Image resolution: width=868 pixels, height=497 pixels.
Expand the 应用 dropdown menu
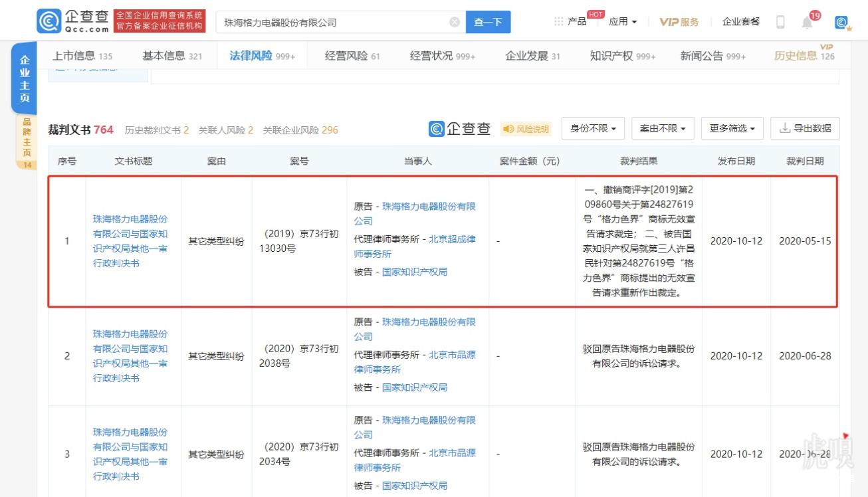(623, 22)
